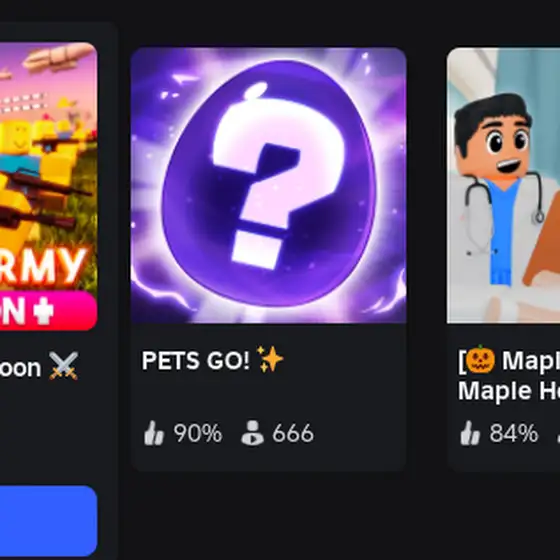Select the 84% rating text

pos(514,433)
